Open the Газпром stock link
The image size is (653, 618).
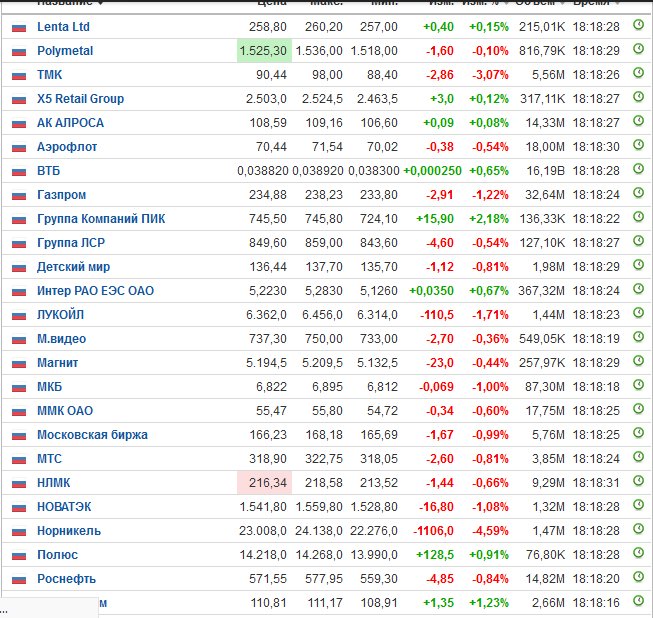(62, 195)
